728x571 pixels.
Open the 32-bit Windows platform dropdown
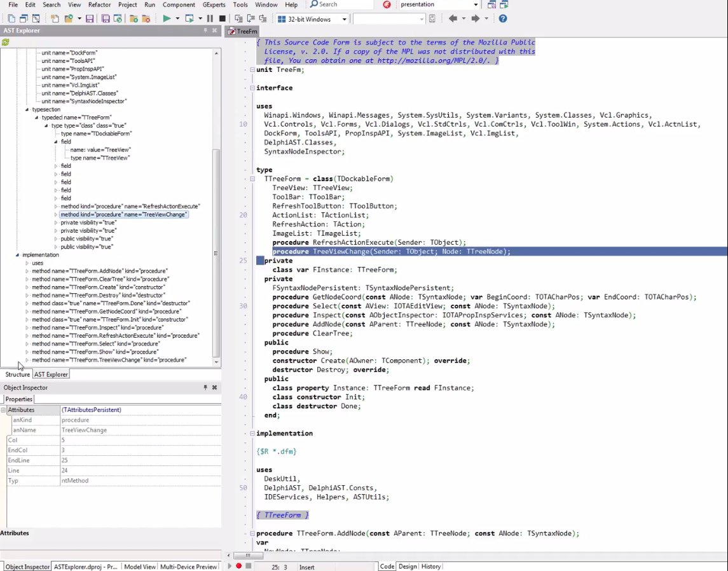tap(344, 19)
